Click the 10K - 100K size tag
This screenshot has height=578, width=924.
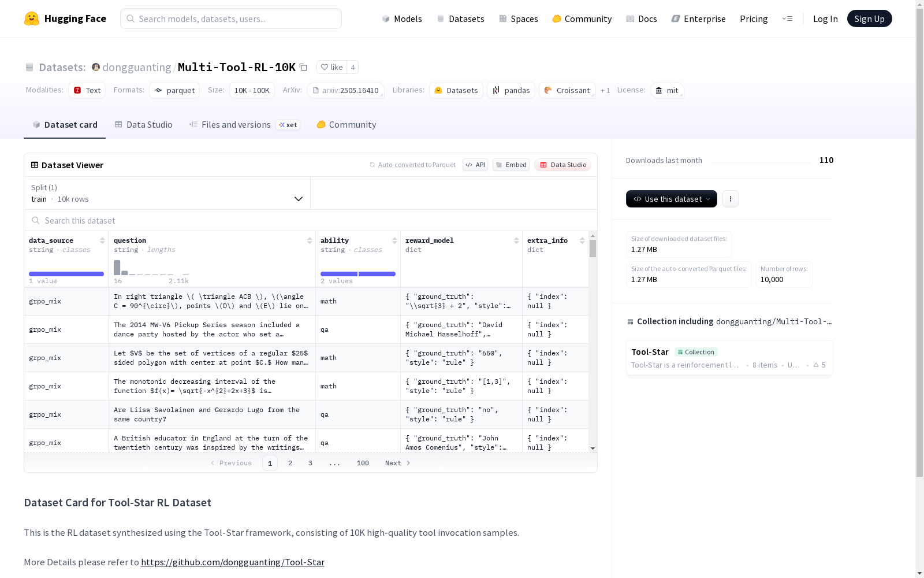coord(252,90)
